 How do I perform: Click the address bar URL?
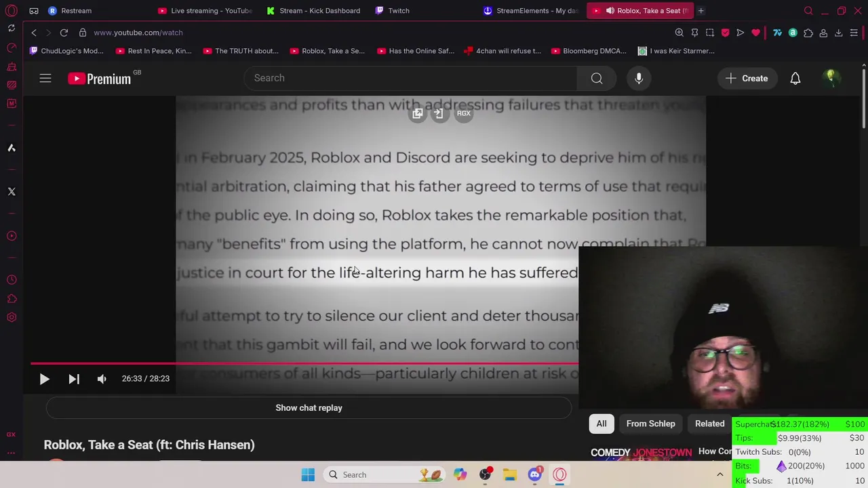[138, 33]
